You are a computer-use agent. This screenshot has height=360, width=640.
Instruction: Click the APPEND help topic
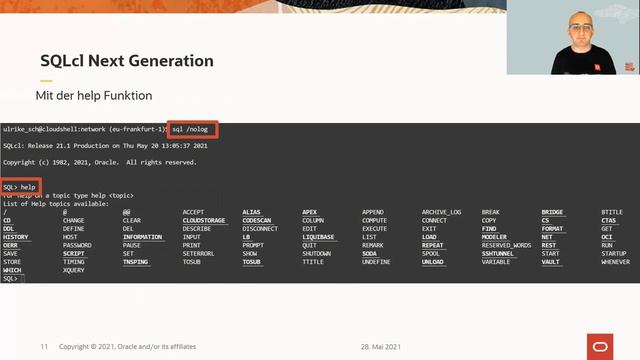point(373,212)
